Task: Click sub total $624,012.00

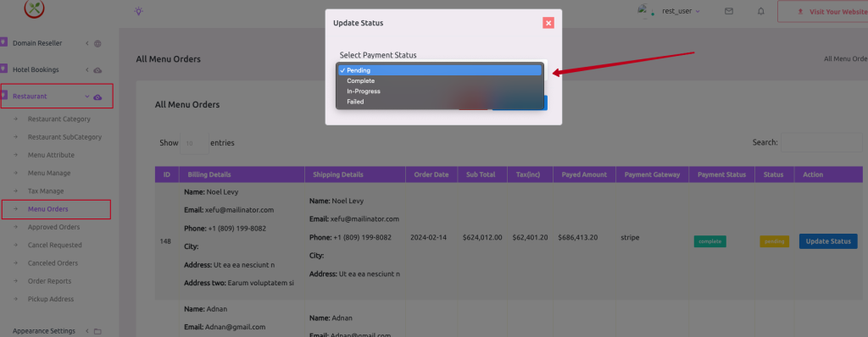Action: click(482, 237)
